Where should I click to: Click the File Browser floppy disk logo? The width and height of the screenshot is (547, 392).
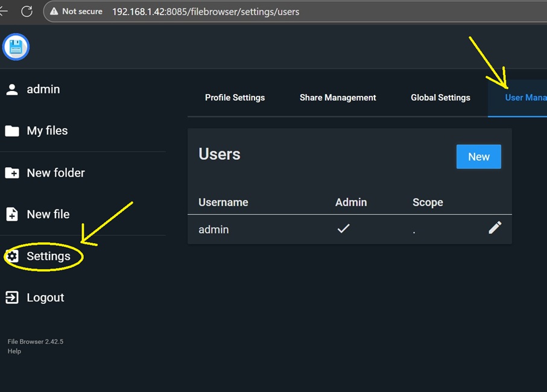[16, 47]
